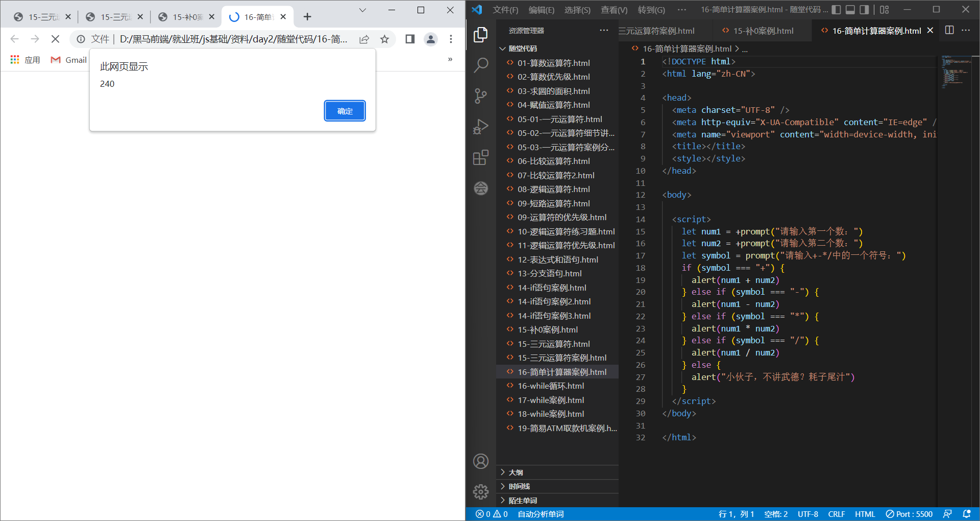
Task: Open the Source Control view
Action: 480,96
